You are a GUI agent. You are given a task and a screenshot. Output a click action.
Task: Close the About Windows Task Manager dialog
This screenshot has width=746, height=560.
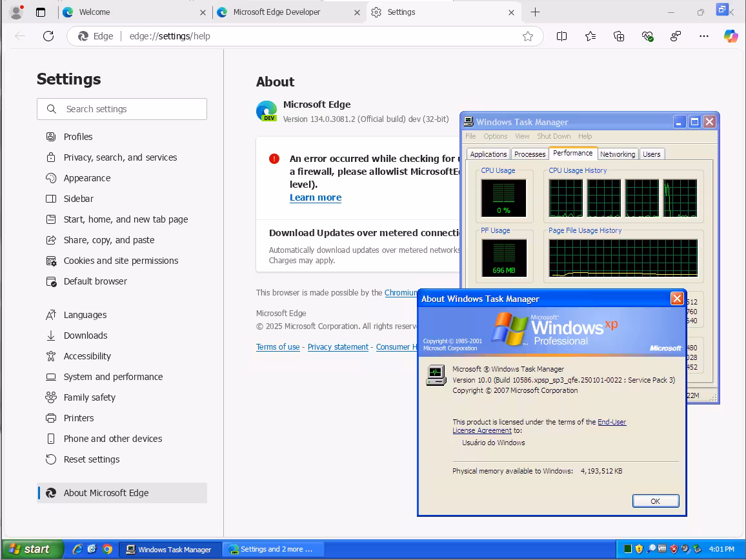click(x=677, y=298)
